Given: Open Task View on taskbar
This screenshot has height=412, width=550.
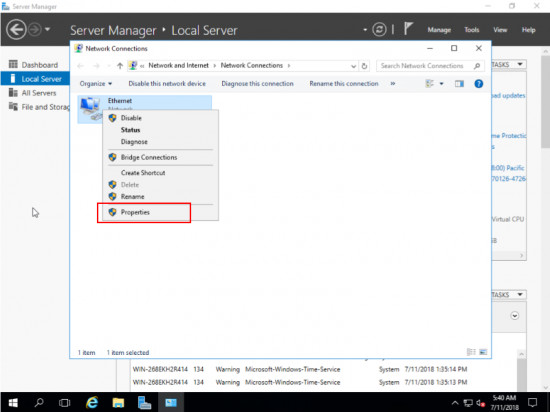Looking at the screenshot, I should [65, 402].
